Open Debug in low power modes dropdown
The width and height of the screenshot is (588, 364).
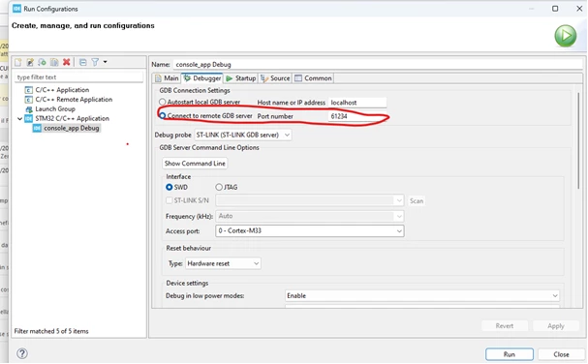coord(422,296)
